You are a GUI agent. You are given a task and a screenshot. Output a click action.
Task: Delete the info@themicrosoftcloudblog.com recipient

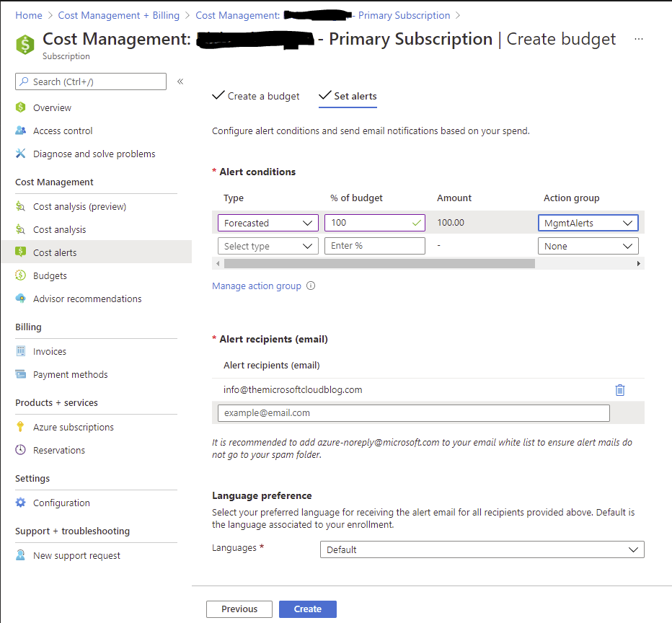[x=619, y=390]
